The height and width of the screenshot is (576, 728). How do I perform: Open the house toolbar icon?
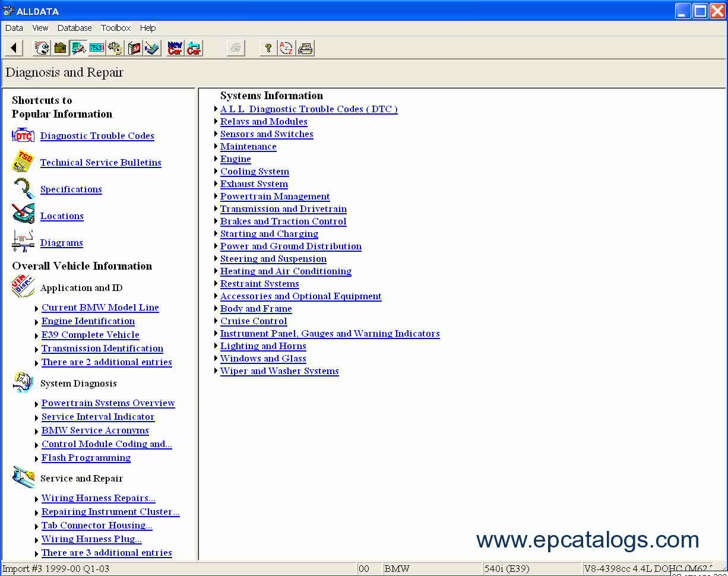point(60,48)
